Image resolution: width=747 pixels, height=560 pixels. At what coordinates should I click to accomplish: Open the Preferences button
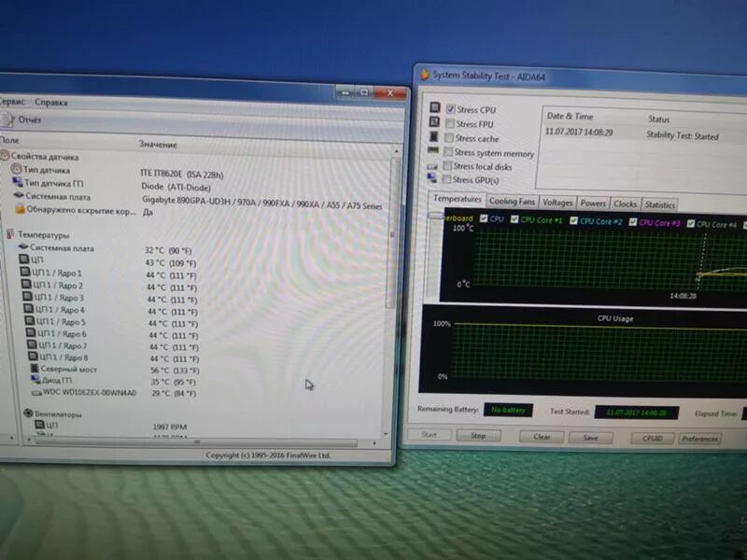point(699,439)
